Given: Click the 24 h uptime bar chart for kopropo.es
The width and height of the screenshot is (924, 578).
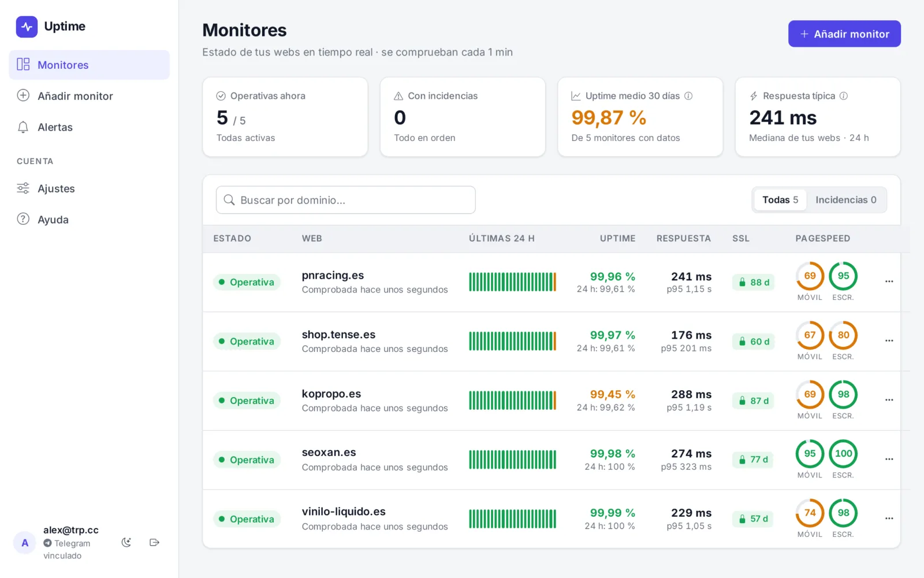Looking at the screenshot, I should pos(513,401).
